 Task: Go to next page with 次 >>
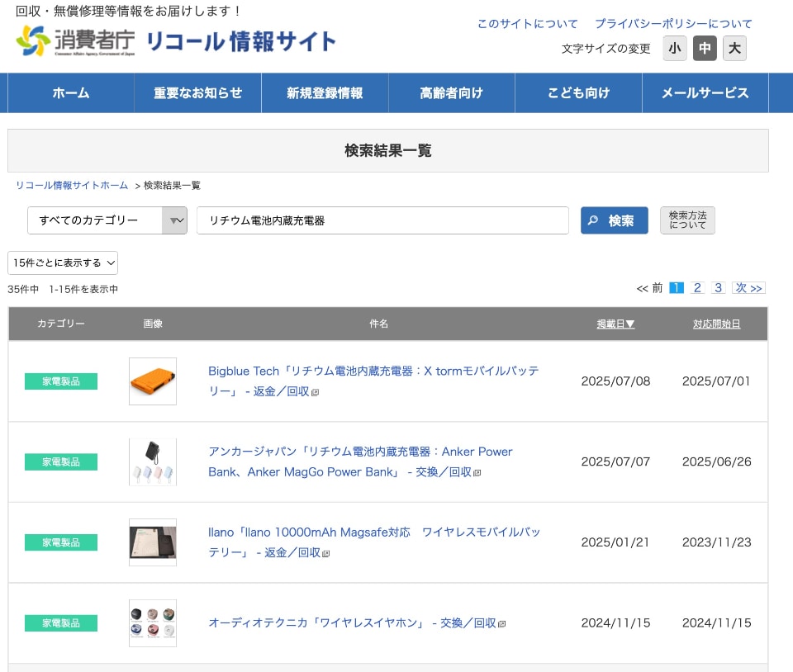[749, 288]
